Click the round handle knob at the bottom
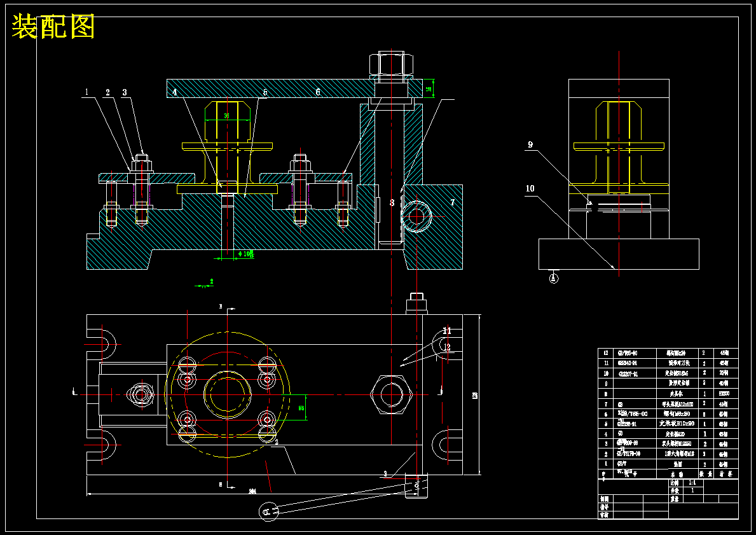Screen dimensions: 756x535 (x=268, y=511)
